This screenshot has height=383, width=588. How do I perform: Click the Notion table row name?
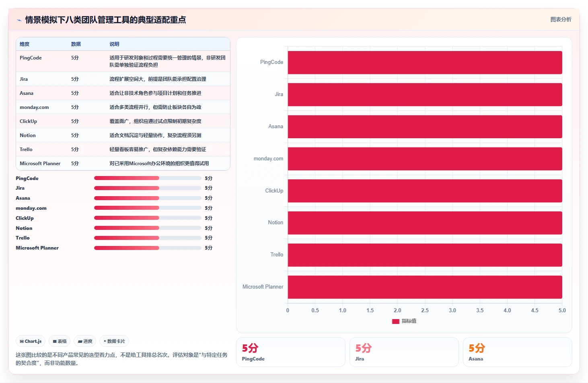[28, 135]
